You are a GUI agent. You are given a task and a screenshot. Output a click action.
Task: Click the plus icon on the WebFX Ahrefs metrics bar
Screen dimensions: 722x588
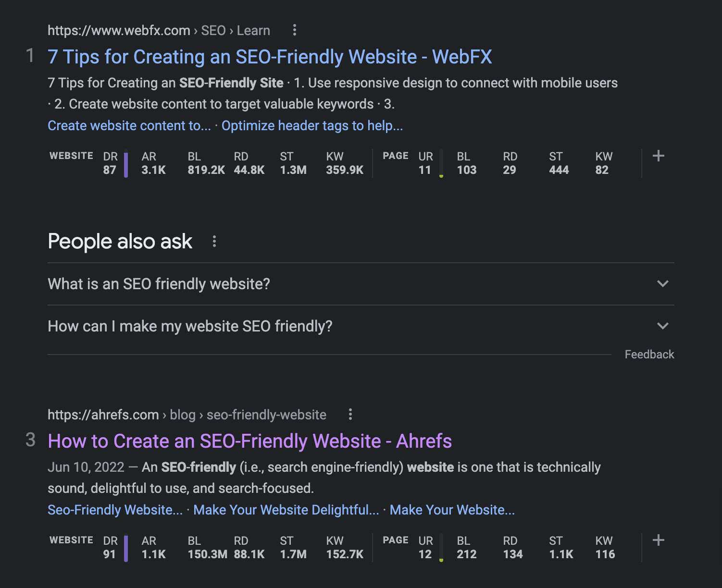(659, 156)
